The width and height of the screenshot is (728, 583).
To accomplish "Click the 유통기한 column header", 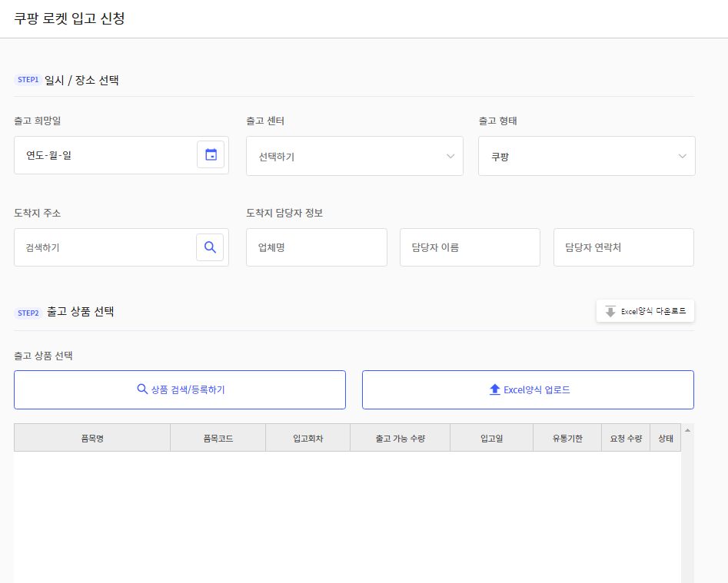I will coord(567,438).
